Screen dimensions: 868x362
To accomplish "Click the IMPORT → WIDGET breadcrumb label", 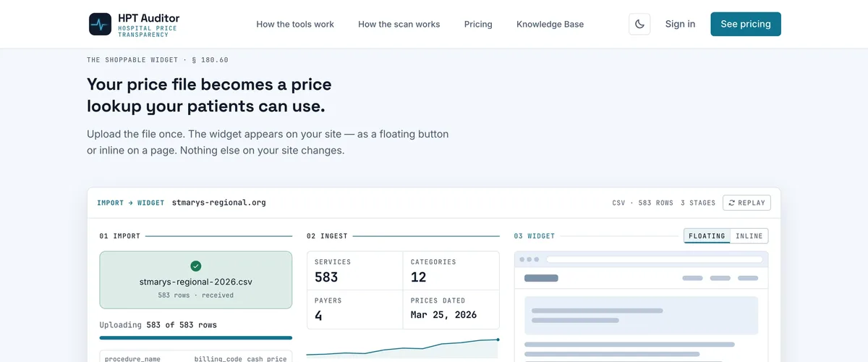I will tap(131, 203).
